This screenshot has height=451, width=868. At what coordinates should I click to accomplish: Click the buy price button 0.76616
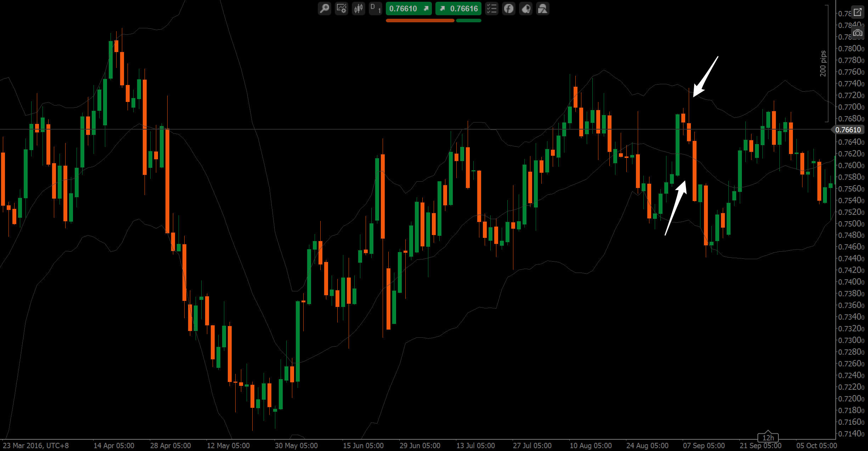point(458,8)
